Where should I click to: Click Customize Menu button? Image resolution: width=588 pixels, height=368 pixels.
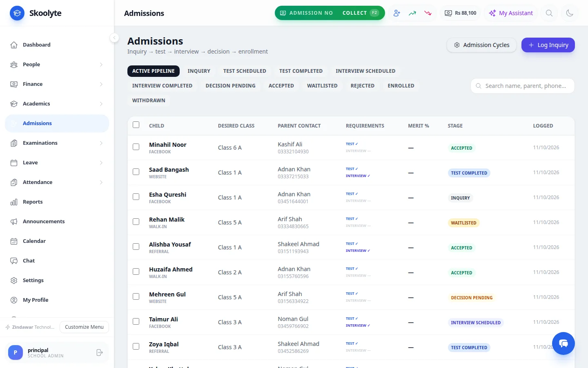point(84,327)
